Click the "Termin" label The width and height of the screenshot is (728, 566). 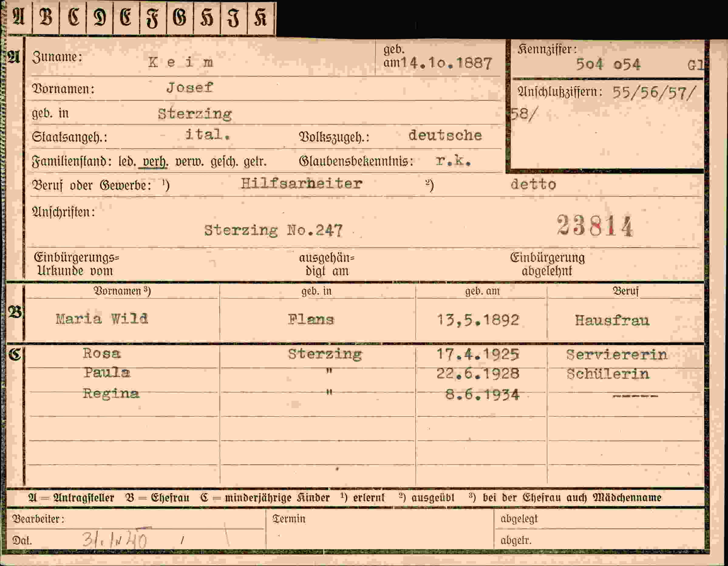click(x=289, y=519)
